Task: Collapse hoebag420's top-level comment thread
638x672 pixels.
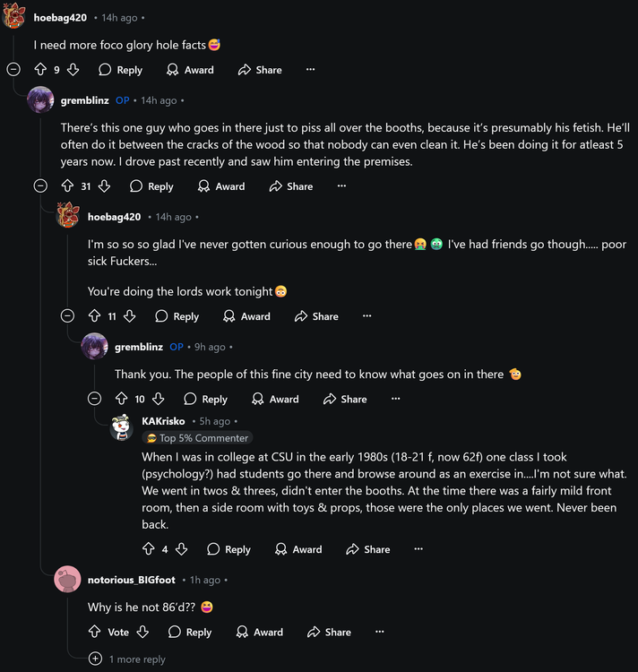Action: pyautogui.click(x=13, y=70)
